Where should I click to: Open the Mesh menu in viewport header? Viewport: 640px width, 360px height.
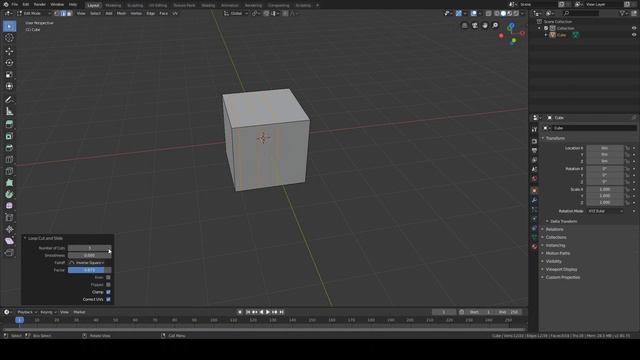(x=121, y=13)
